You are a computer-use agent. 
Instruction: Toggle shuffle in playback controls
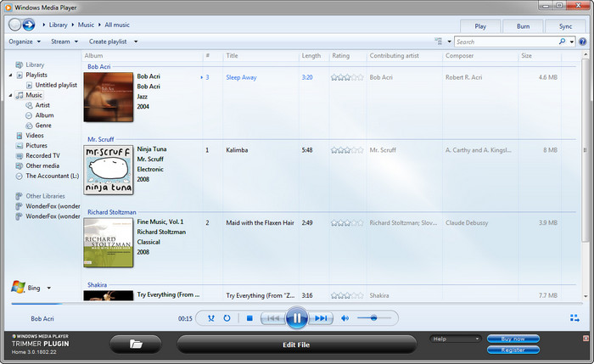pos(211,318)
